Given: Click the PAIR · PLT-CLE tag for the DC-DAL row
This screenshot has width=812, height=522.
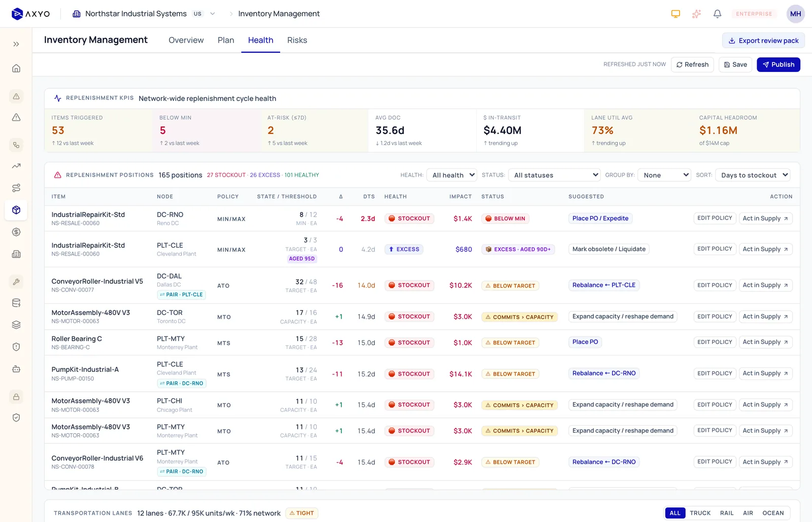Looking at the screenshot, I should 181,295.
